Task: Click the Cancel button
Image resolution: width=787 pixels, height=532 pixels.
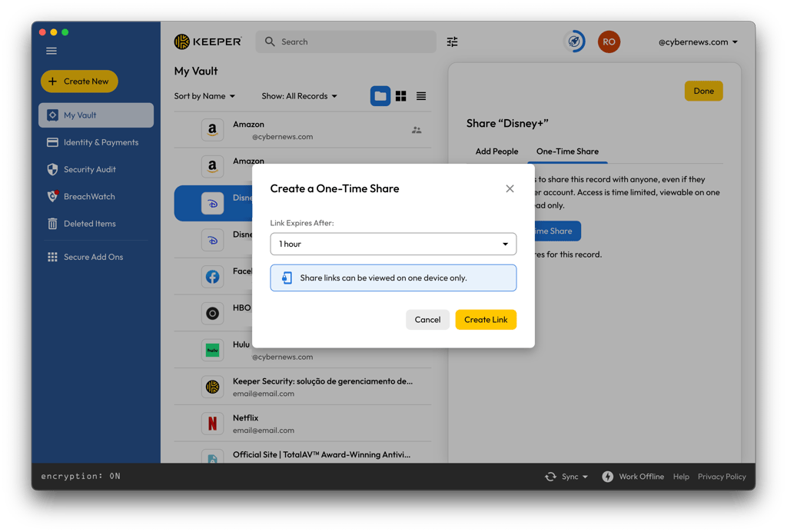Action: (x=427, y=320)
